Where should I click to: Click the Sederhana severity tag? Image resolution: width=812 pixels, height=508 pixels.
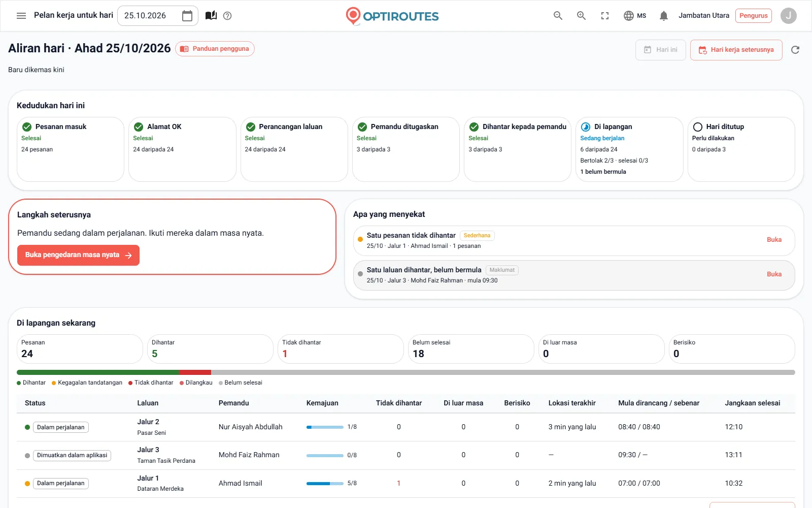(477, 236)
